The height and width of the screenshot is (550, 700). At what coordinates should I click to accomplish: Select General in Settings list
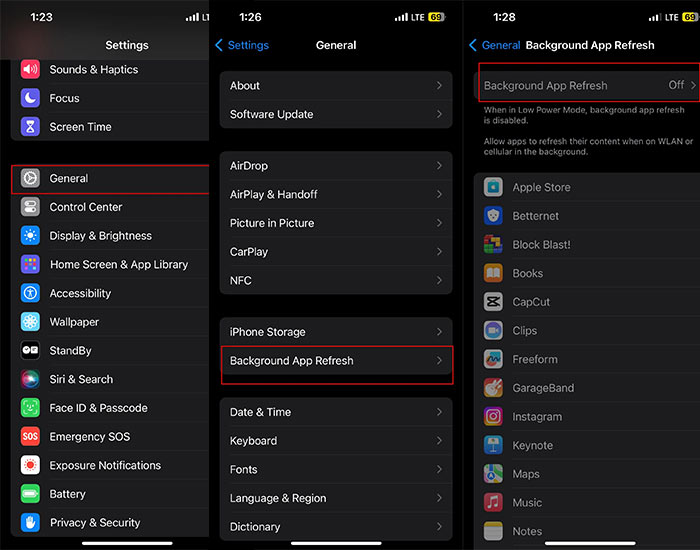click(x=110, y=178)
